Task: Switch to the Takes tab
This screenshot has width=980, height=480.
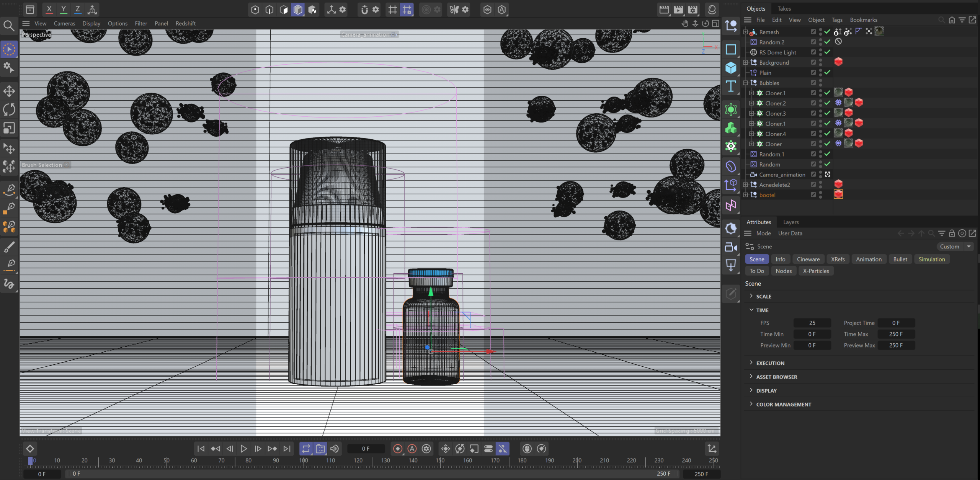Action: (784, 8)
